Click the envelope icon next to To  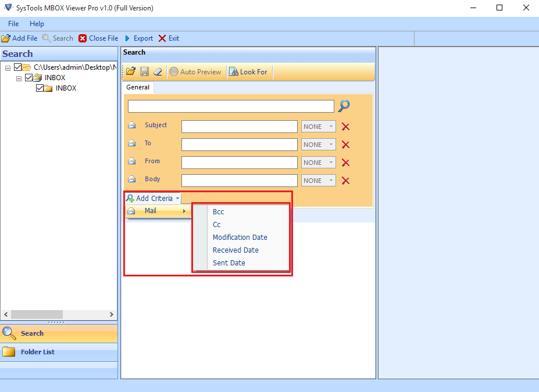click(x=131, y=143)
